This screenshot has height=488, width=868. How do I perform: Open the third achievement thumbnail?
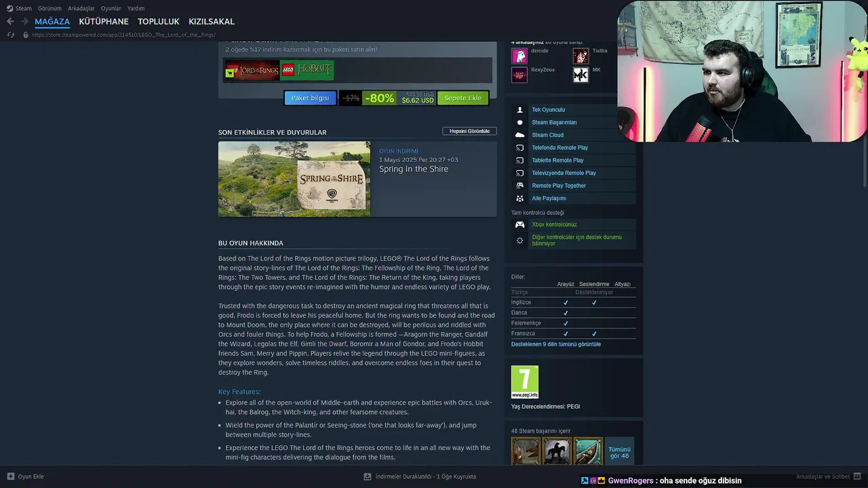(x=588, y=451)
